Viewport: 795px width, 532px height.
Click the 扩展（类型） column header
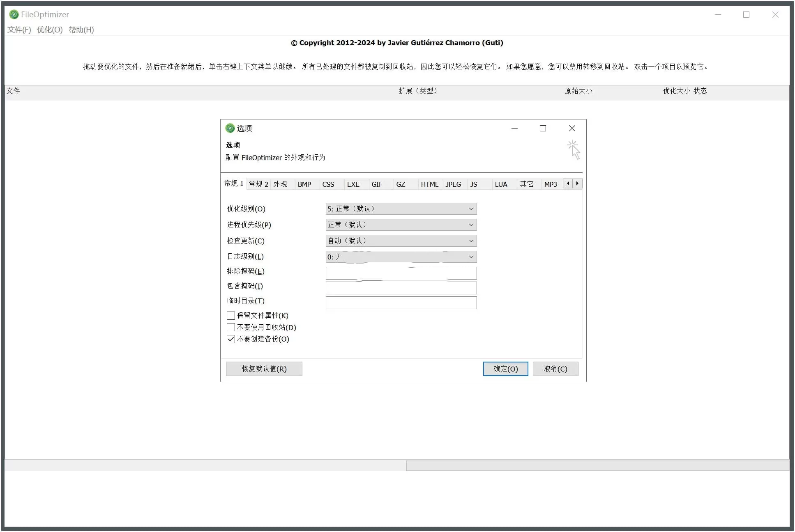418,91
